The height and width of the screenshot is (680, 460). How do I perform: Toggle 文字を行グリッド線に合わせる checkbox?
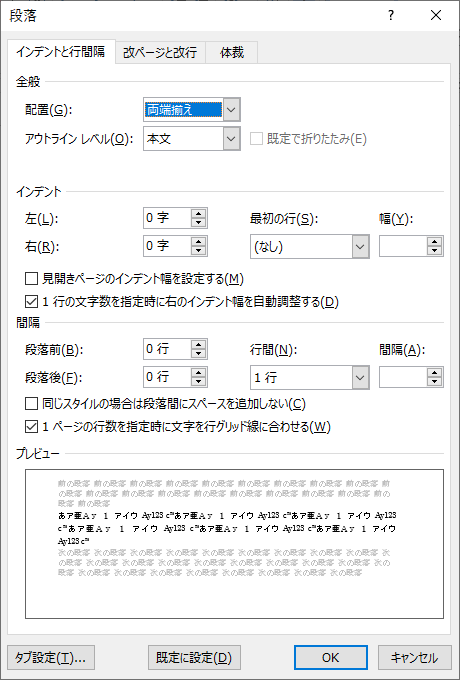(31, 427)
